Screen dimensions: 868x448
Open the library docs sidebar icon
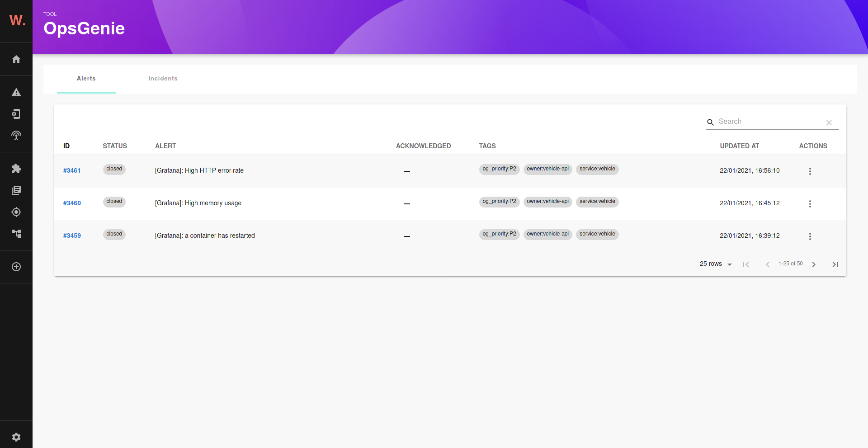pos(16,190)
